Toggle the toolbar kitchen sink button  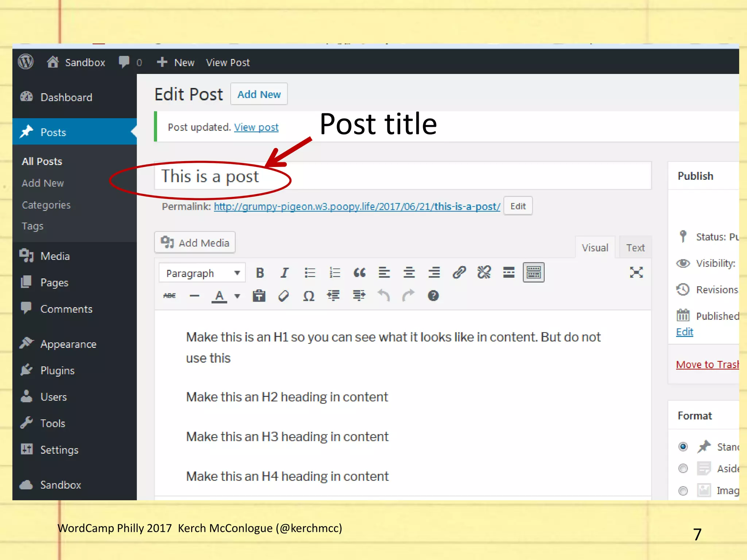pos(533,273)
